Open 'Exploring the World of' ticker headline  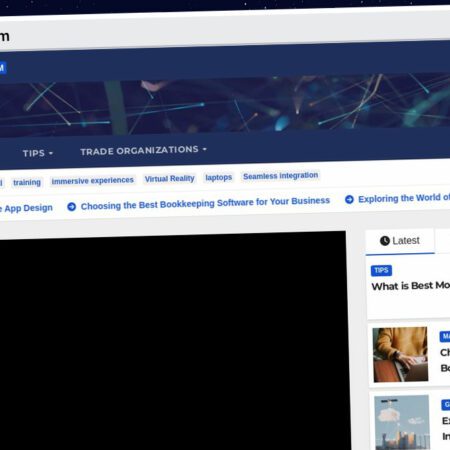(x=404, y=198)
